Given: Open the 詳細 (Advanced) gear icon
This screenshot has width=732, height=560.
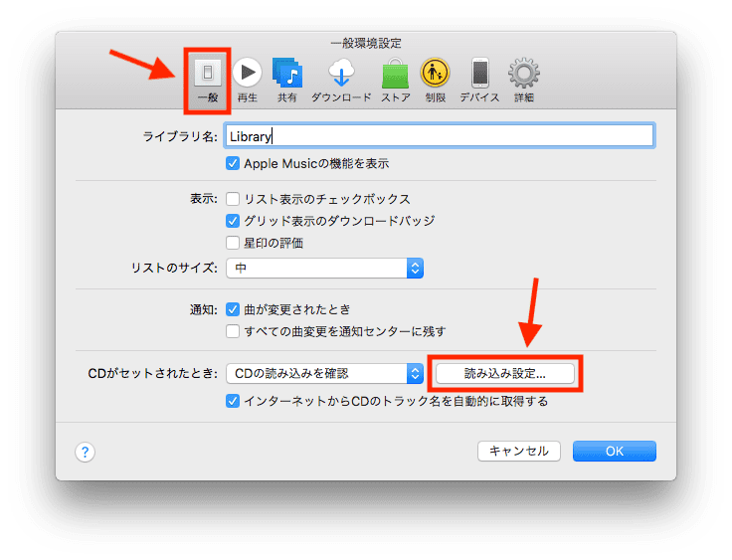Looking at the screenshot, I should (524, 80).
